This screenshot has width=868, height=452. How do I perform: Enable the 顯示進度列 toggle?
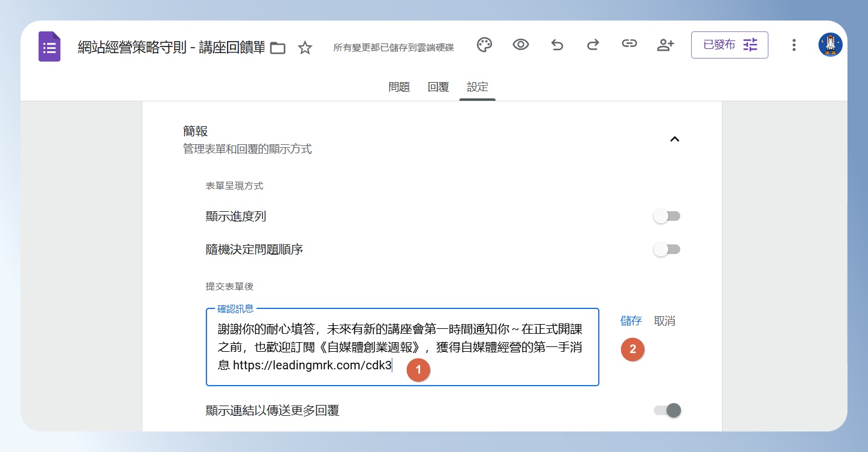[x=667, y=216]
